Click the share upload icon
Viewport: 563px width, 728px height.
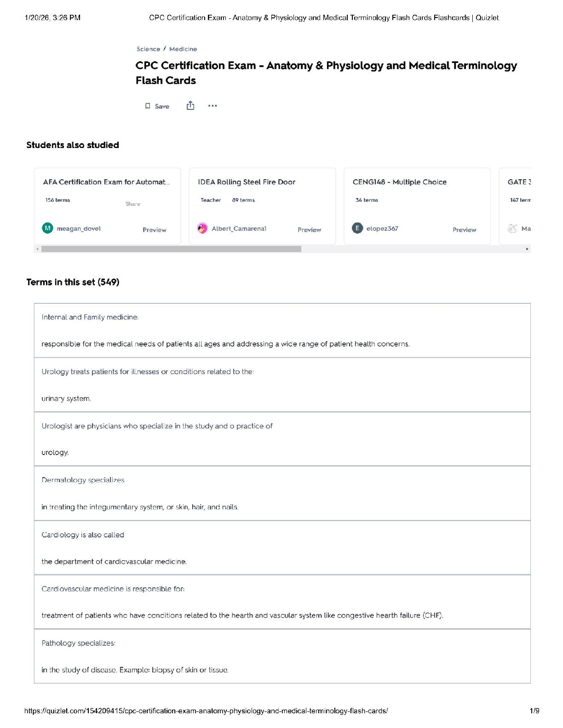coord(190,106)
